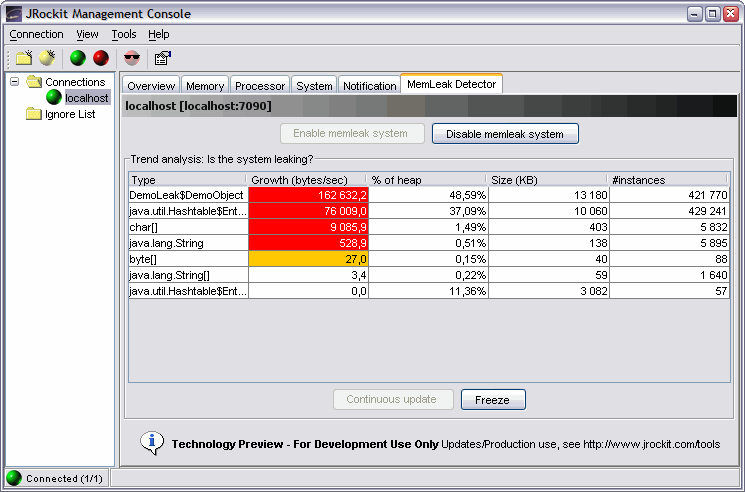Close the JRockit Management Console window
Viewport: 745px width, 492px height.
(731, 14)
